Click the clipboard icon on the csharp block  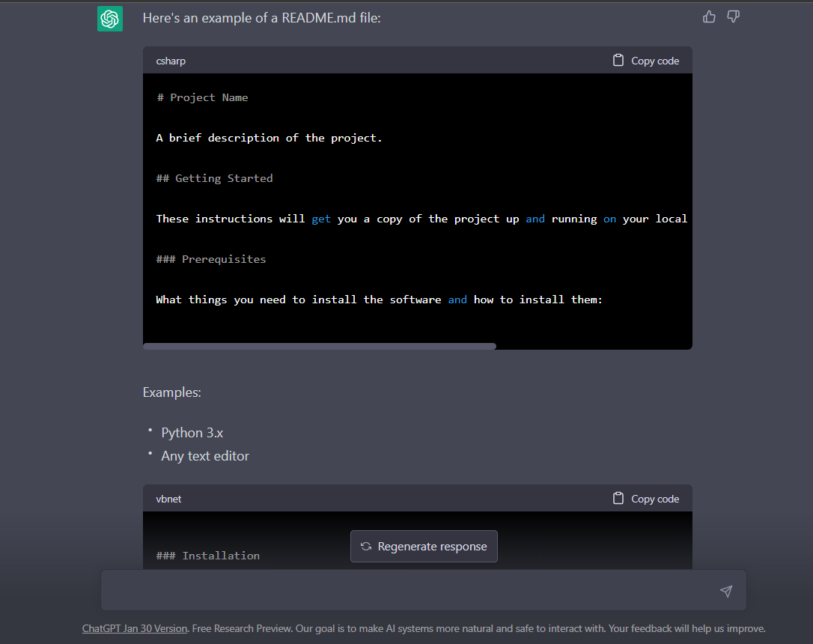tap(617, 60)
